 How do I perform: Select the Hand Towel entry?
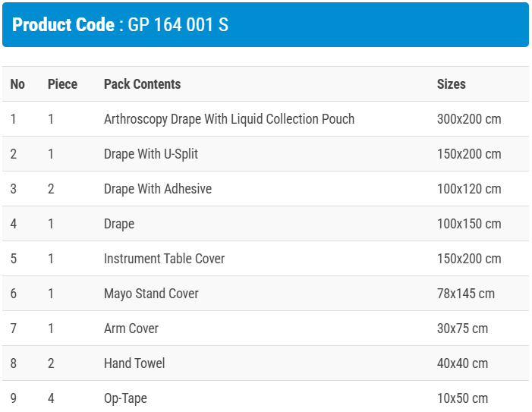134,363
